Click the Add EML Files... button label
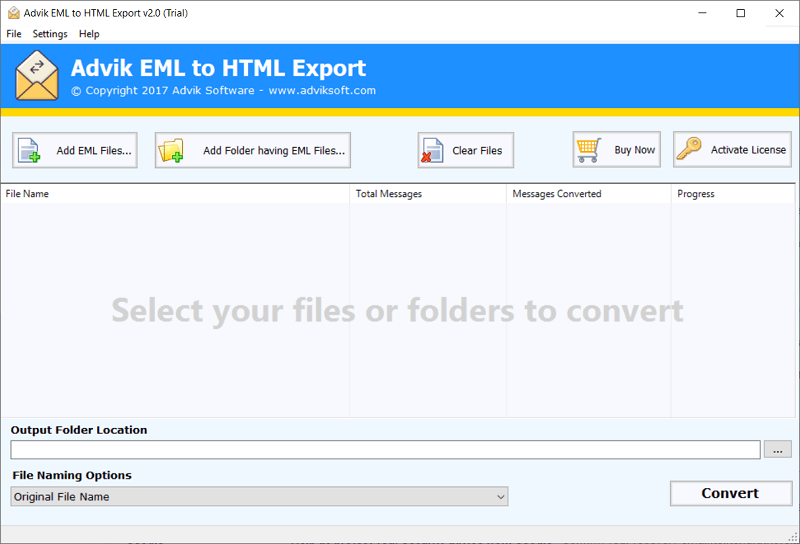The image size is (800, 544). (x=94, y=151)
